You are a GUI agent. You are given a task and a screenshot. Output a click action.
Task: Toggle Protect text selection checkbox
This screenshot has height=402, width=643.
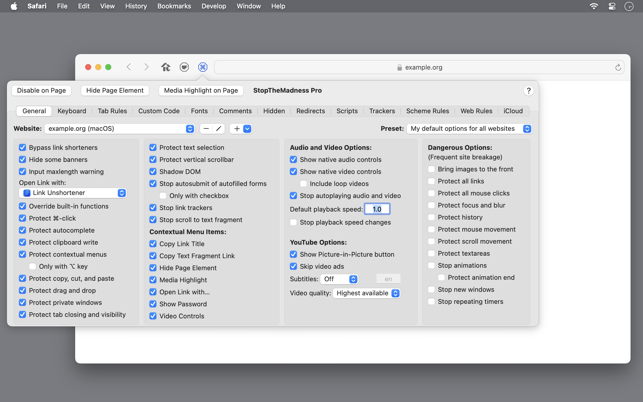[x=153, y=147]
